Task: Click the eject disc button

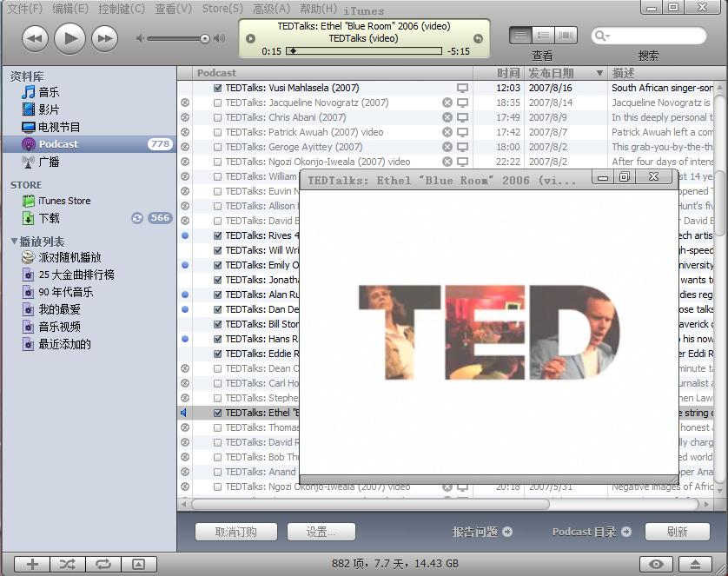Action: [695, 565]
